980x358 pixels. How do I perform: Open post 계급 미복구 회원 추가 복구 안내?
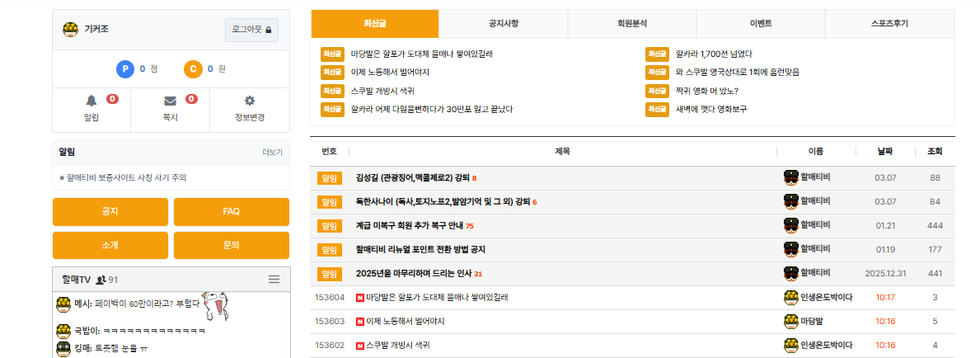click(x=409, y=226)
